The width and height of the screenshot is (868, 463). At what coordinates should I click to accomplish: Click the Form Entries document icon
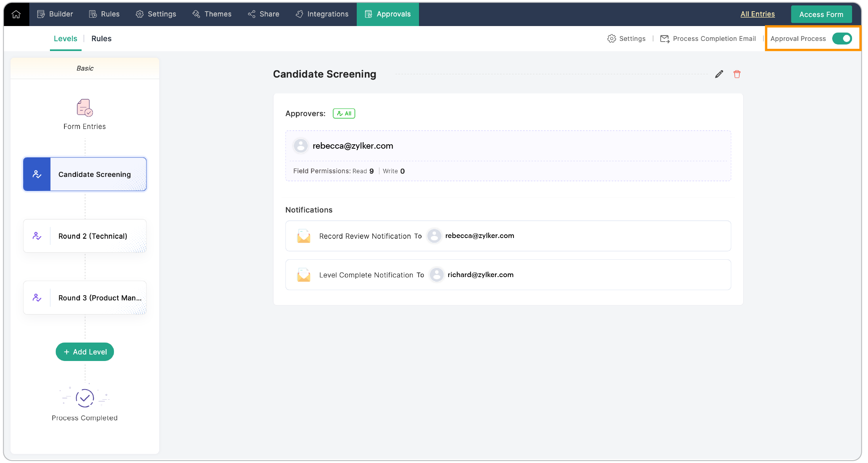(85, 108)
